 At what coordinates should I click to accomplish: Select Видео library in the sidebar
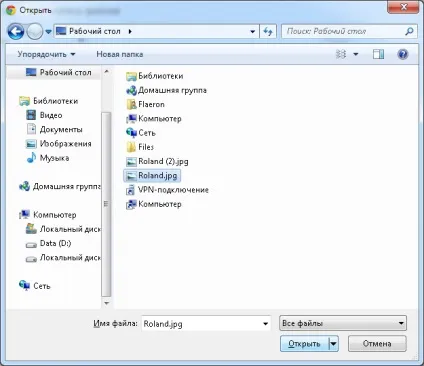point(51,115)
